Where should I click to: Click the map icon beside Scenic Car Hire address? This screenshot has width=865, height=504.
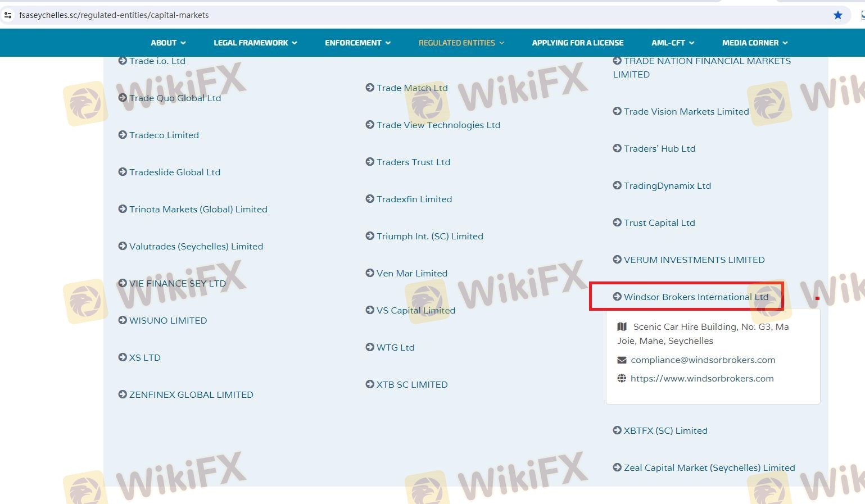[622, 326]
